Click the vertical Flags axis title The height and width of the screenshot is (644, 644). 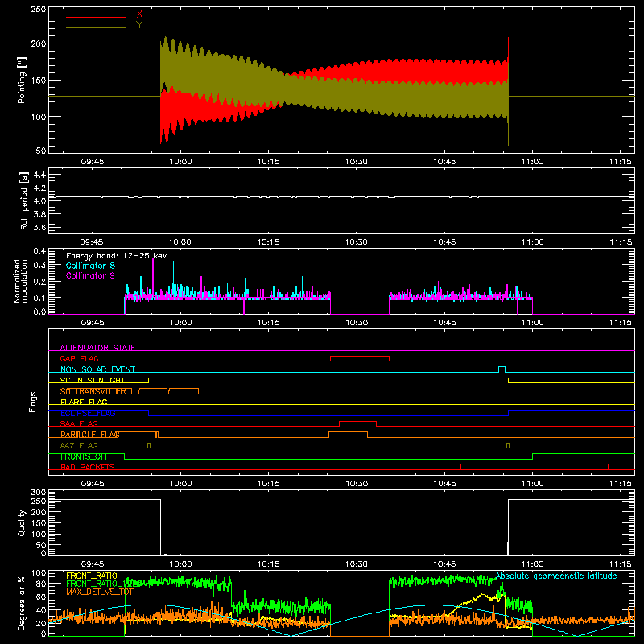tap(32, 402)
